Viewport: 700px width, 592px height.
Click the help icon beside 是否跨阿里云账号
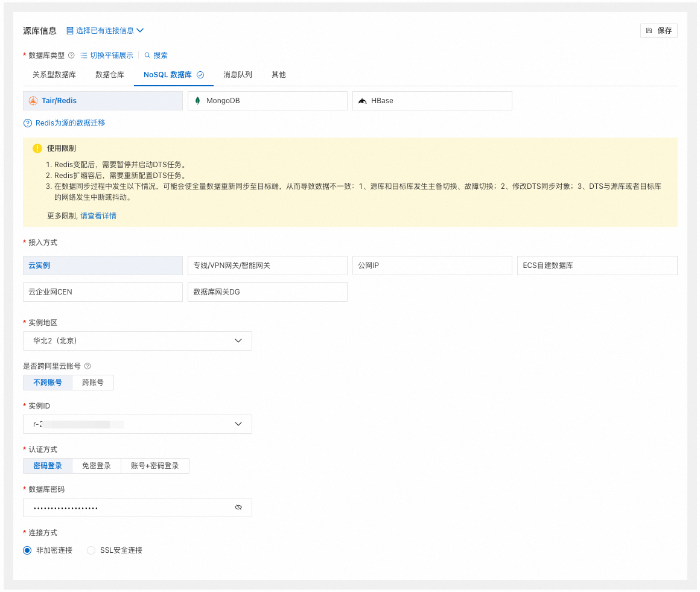click(87, 366)
